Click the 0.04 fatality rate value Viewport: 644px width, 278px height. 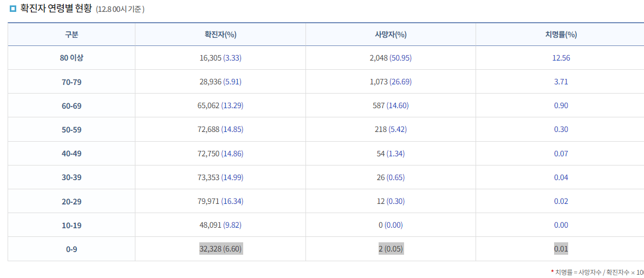pos(561,177)
